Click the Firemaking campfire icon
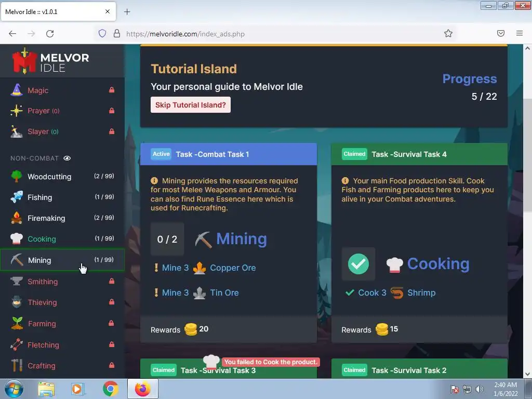 click(16, 218)
